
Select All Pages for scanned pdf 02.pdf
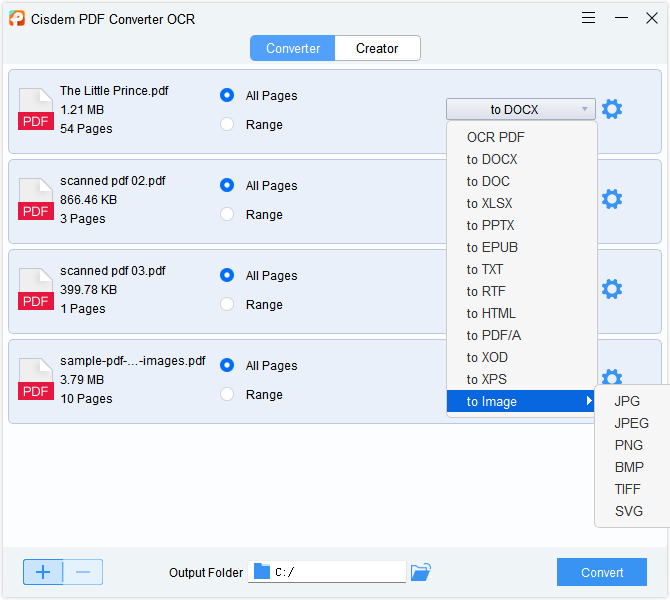point(227,185)
